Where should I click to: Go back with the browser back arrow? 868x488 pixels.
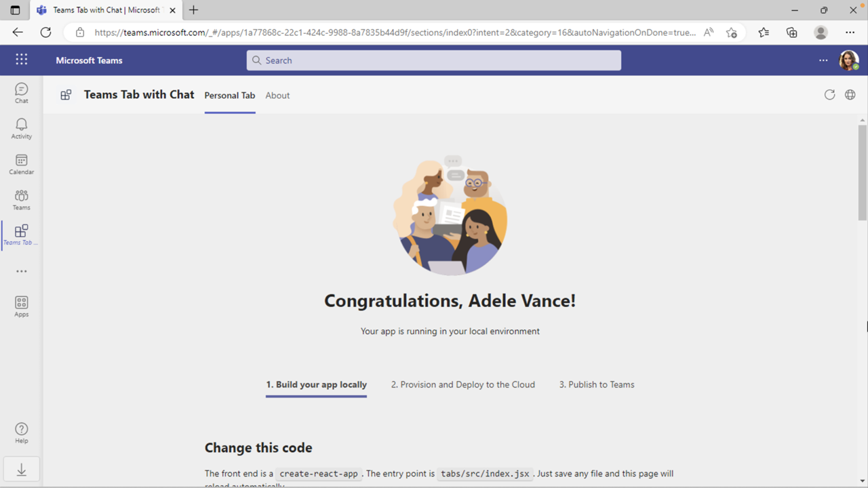click(x=18, y=32)
